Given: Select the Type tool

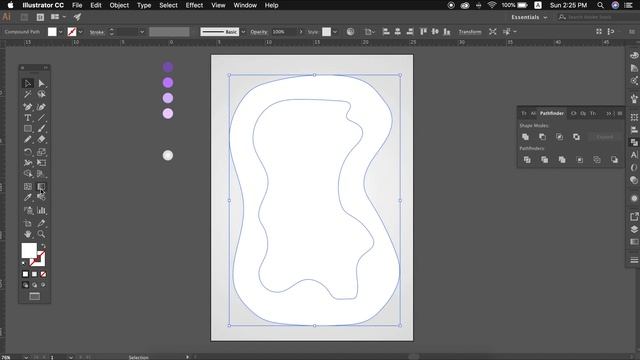Looking at the screenshot, I should [28, 118].
